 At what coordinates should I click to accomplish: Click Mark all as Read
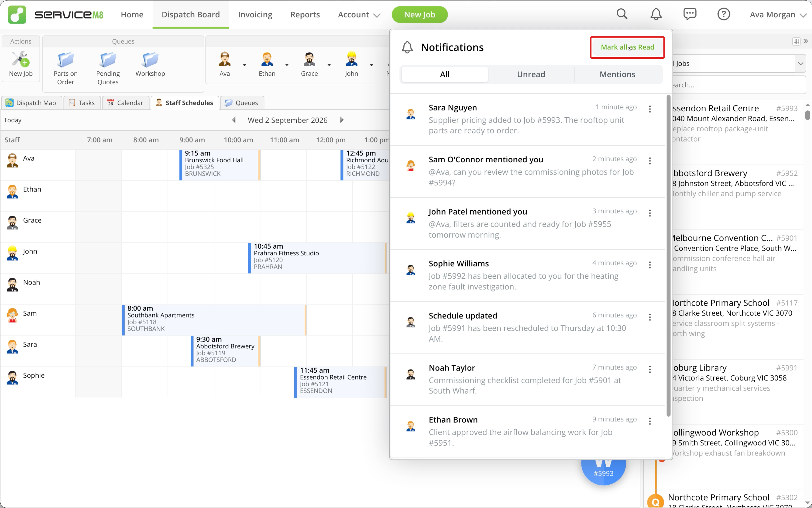pos(627,47)
